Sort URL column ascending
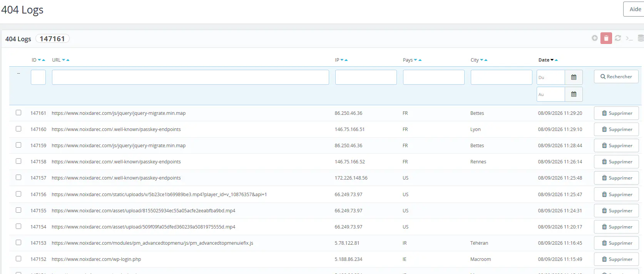 point(68,60)
